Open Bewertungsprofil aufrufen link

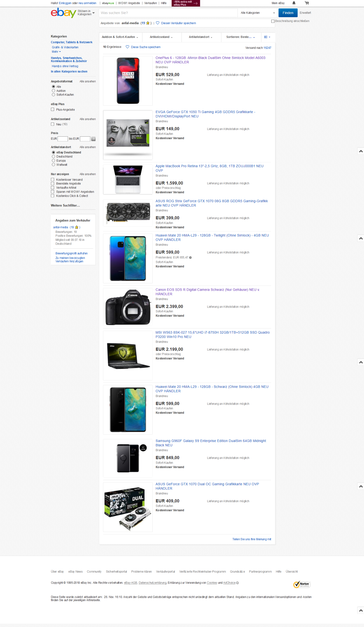coord(71,253)
